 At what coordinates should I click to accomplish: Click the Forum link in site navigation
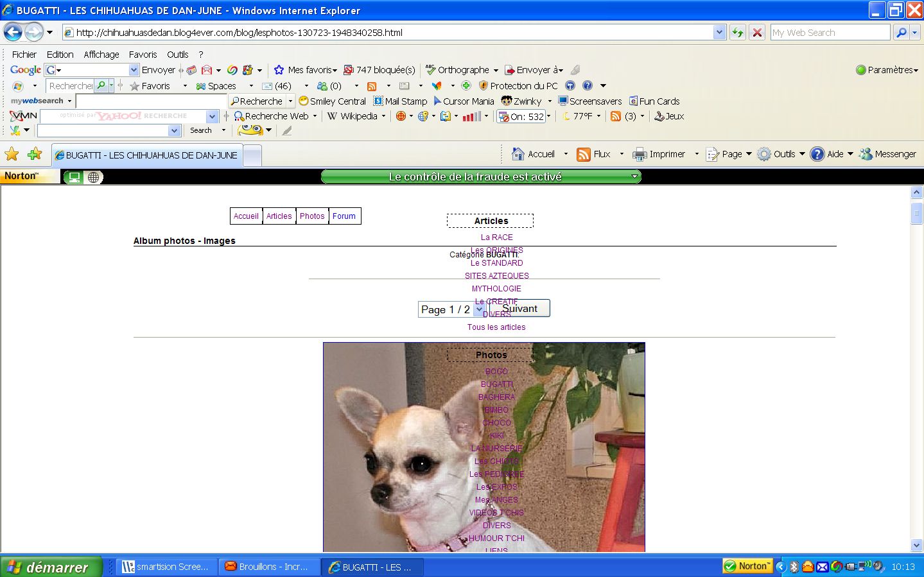pos(344,216)
